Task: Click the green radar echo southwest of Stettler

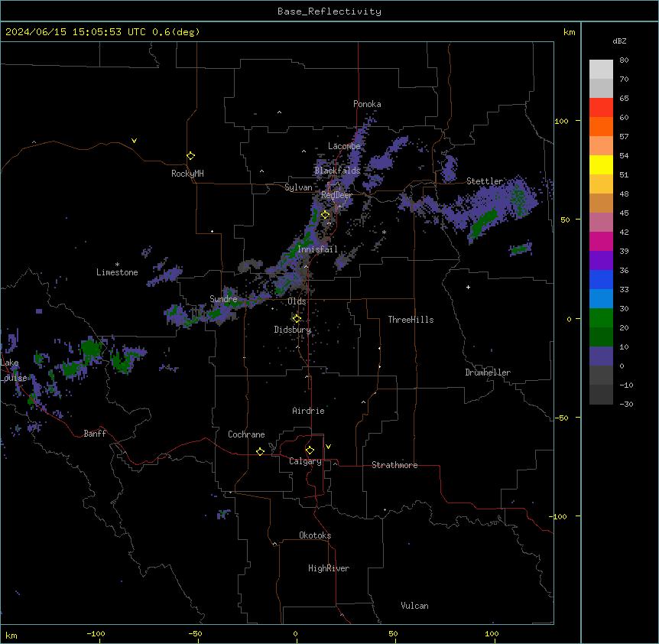Action: click(x=483, y=223)
